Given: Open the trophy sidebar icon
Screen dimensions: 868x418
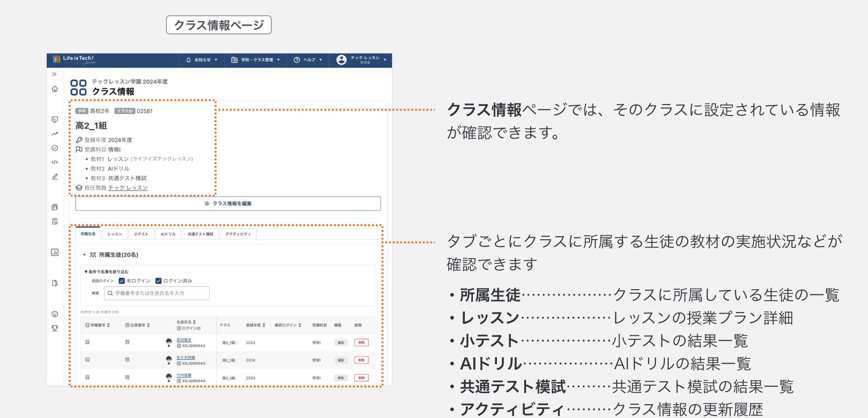Looking at the screenshot, I should pyautogui.click(x=55, y=328).
